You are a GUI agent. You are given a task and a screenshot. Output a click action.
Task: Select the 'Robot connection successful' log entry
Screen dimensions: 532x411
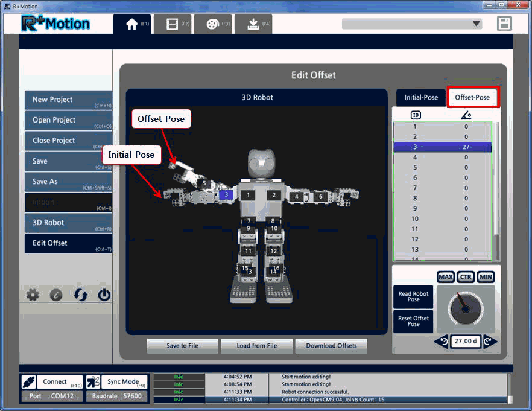point(331,392)
